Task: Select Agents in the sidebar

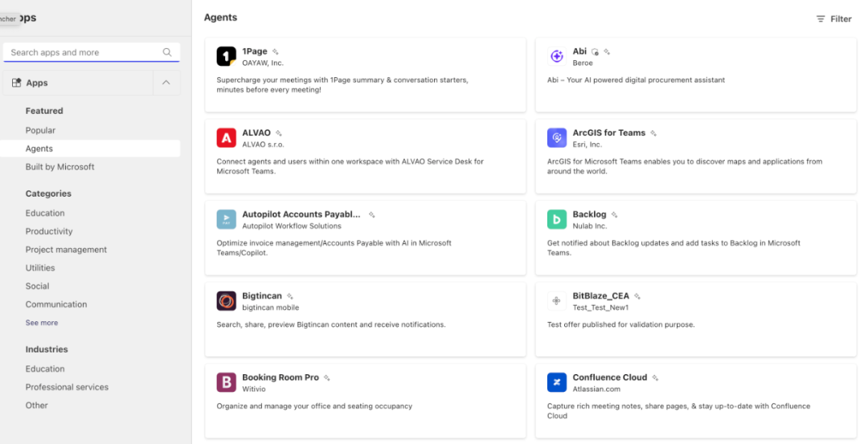Action: [90, 149]
